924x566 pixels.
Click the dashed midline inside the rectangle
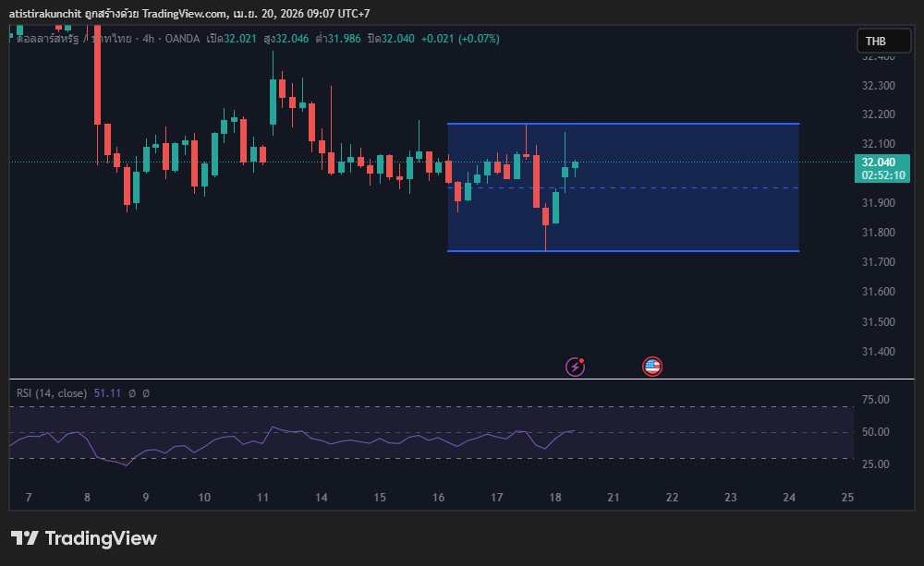(x=693, y=188)
